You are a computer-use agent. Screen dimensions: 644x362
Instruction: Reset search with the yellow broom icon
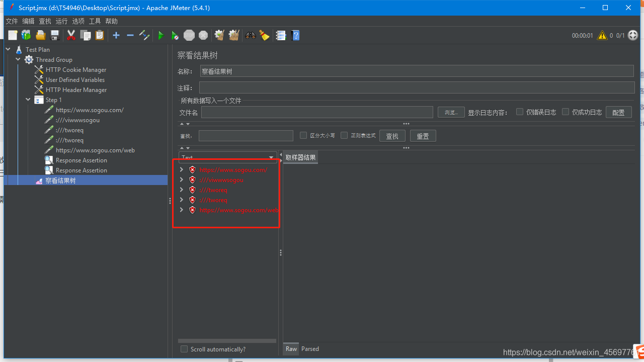pos(264,35)
